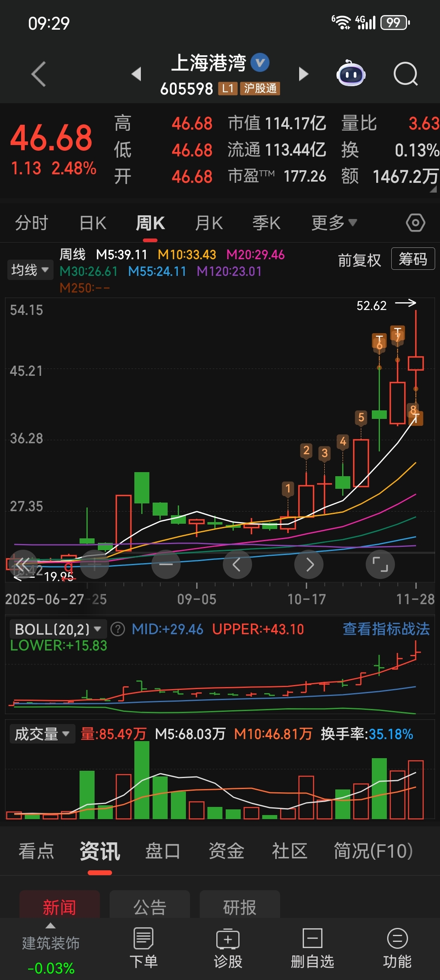This screenshot has width=440, height=980.
Task: Expand quote details corner triangle
Action: [x=433, y=189]
